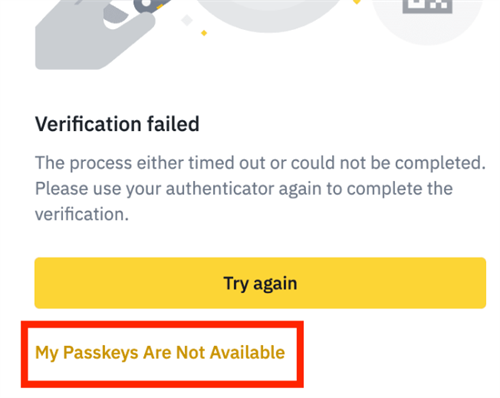Select the QR code icon at top right
Viewport: 500px width, 398px height.
tap(427, 7)
